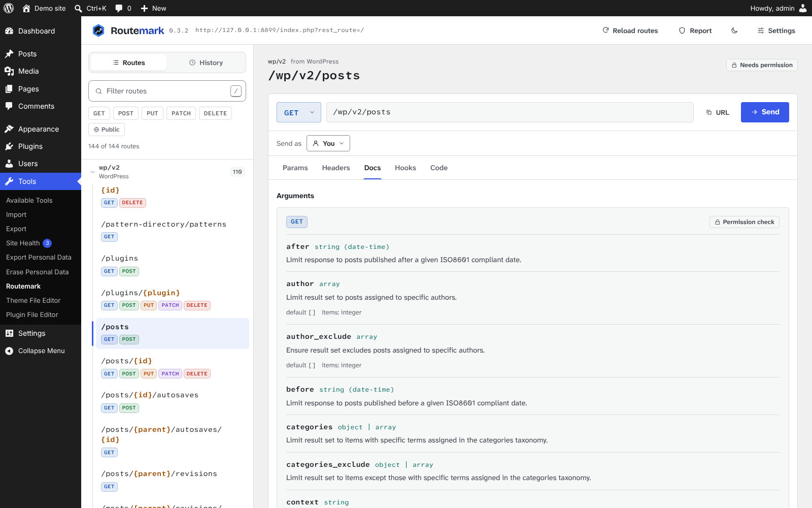Open the comments bubble in admin bar
Screen dimensions: 812x508
pos(119,8)
